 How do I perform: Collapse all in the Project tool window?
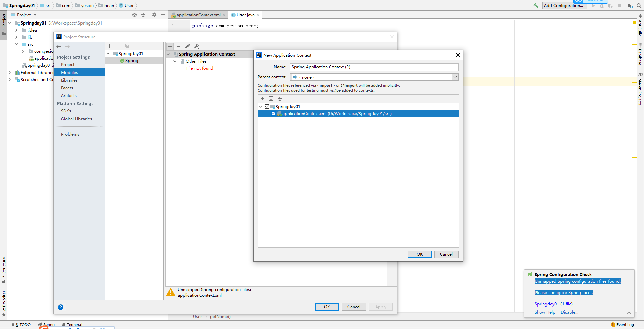coord(143,15)
